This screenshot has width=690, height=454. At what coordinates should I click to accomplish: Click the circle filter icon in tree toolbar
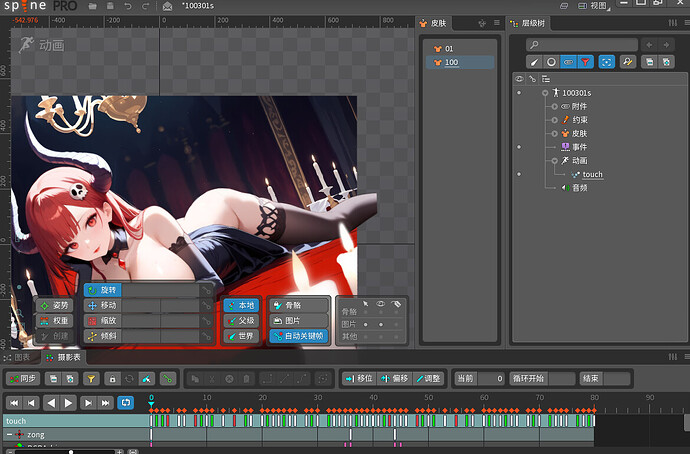pos(551,62)
